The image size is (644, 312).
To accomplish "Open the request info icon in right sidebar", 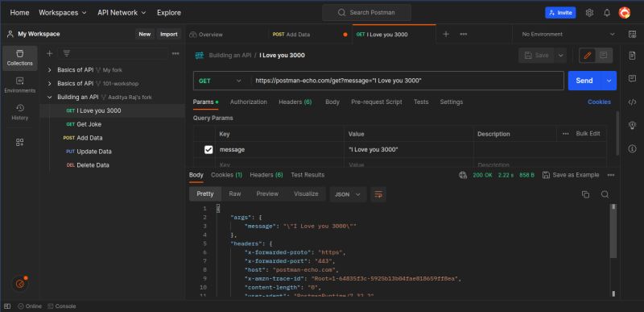I will 632,148.
